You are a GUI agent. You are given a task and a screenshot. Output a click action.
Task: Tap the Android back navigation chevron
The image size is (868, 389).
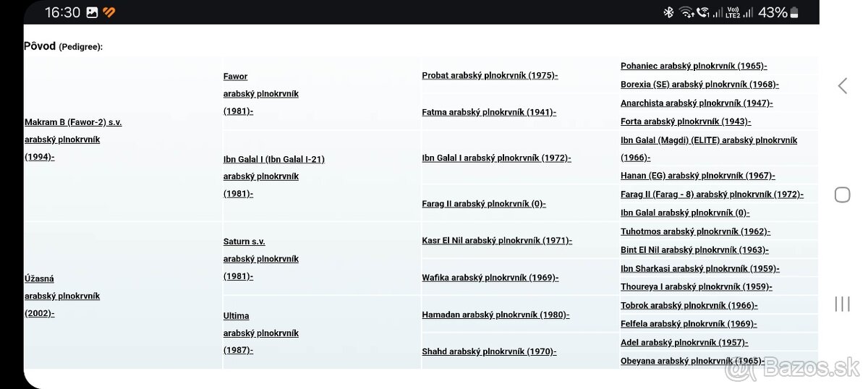[842, 86]
